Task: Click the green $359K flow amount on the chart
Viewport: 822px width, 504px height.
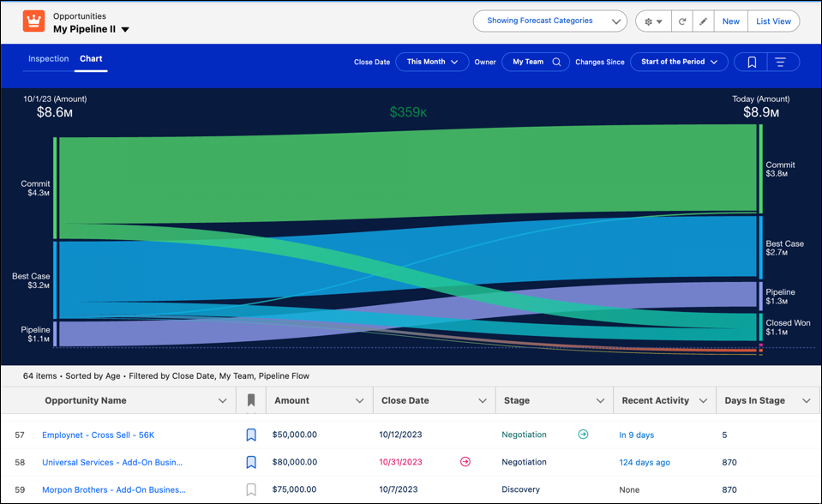Action: (408, 112)
